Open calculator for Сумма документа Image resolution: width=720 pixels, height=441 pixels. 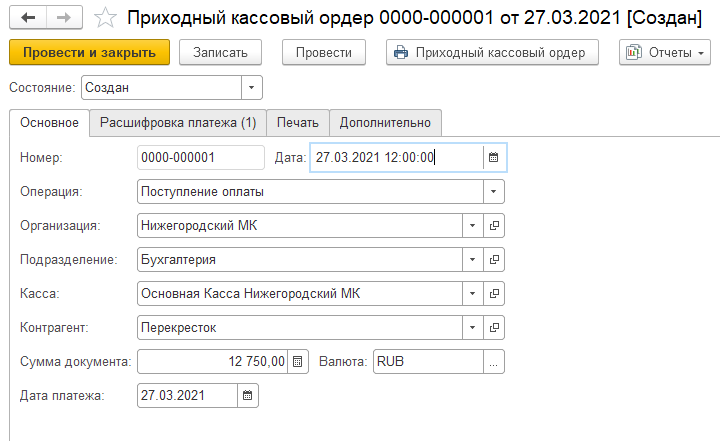click(x=297, y=361)
